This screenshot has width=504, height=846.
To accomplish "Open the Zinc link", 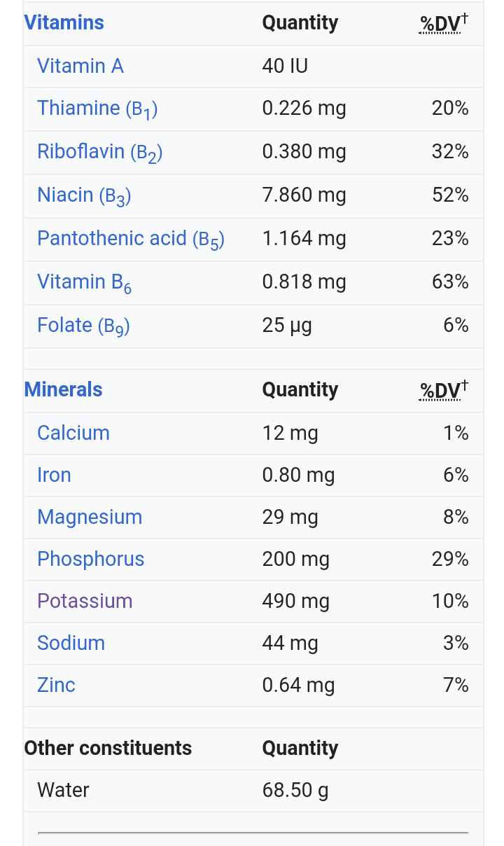I will [56, 685].
